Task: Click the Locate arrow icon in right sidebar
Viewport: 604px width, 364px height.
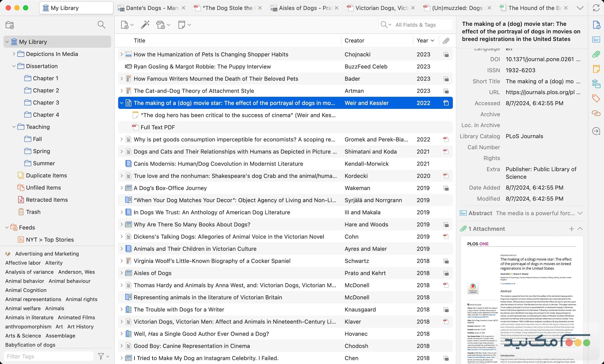Action: pyautogui.click(x=596, y=131)
